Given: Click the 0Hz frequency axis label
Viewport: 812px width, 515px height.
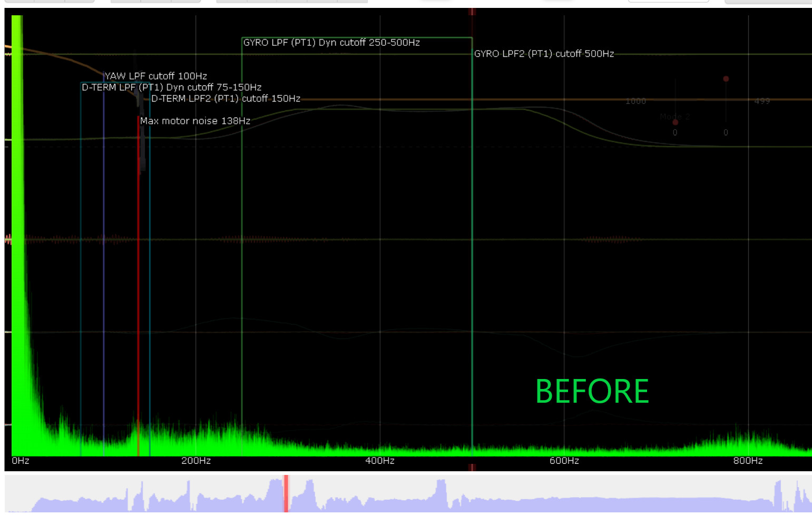Looking at the screenshot, I should click(x=21, y=461).
